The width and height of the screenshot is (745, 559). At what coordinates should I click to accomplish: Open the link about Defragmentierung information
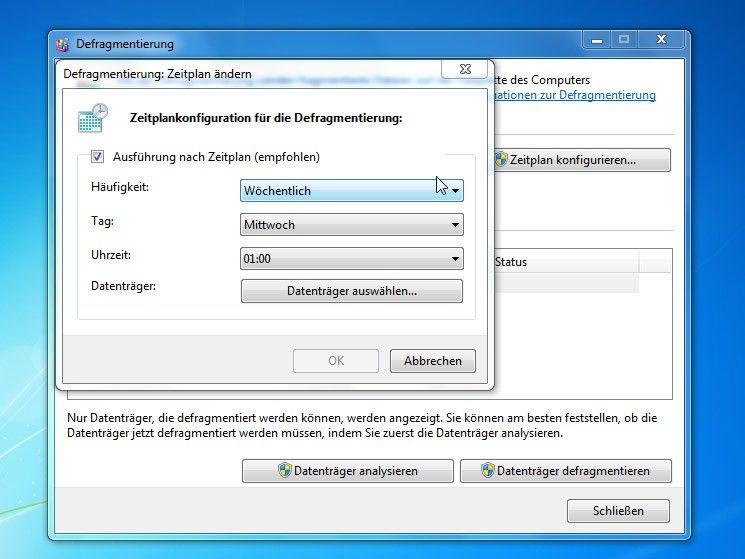pos(574,96)
